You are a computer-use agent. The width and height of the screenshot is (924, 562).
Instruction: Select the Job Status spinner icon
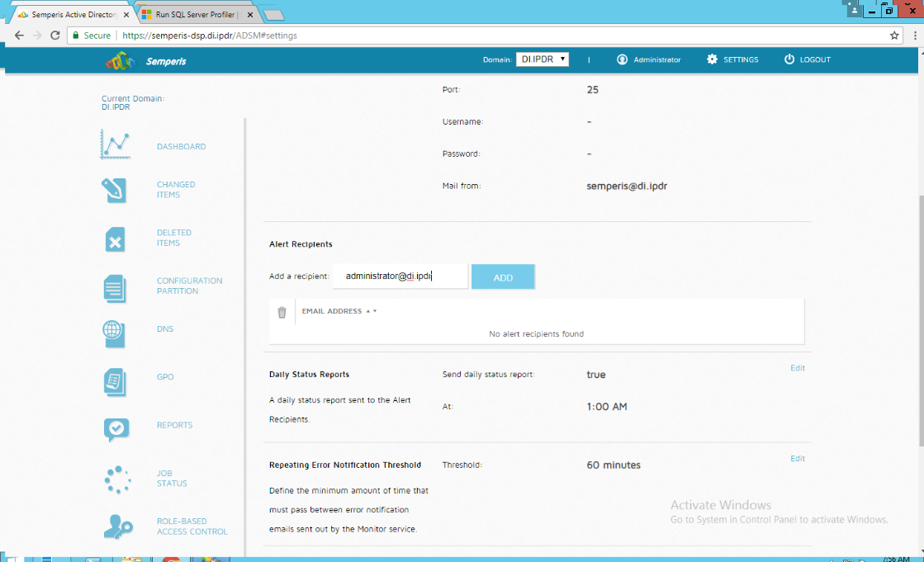pos(117,479)
